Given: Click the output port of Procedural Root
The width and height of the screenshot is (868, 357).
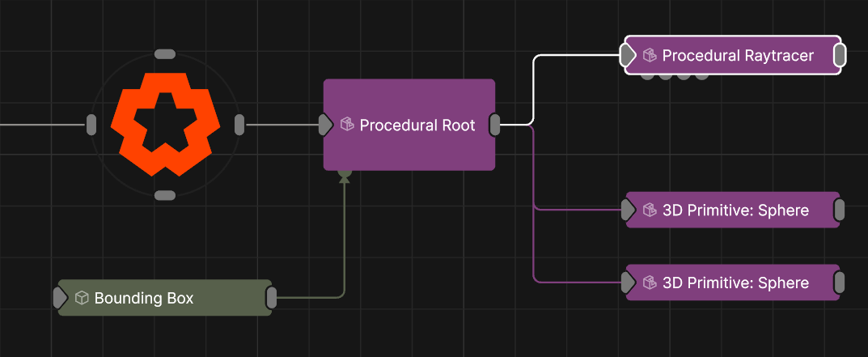Looking at the screenshot, I should click(495, 125).
